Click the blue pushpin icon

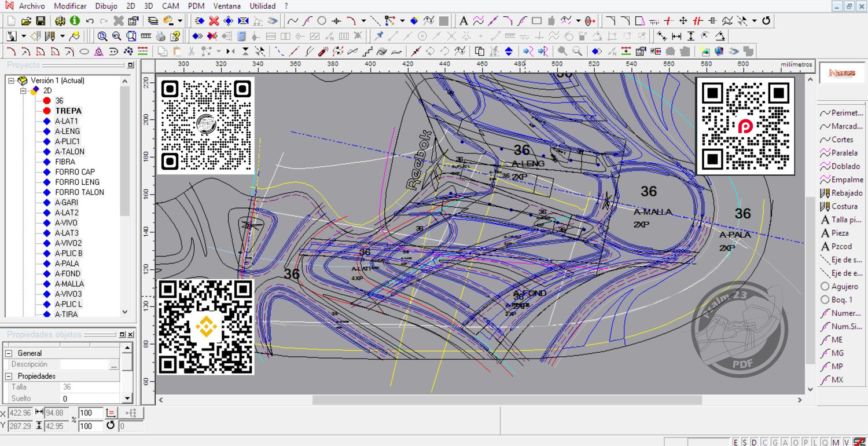(379, 36)
